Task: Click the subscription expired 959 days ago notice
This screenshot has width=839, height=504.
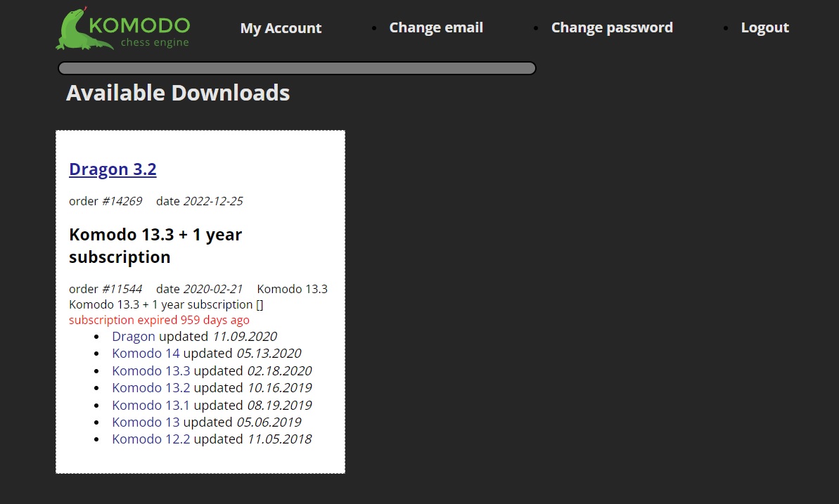Action: click(x=159, y=320)
